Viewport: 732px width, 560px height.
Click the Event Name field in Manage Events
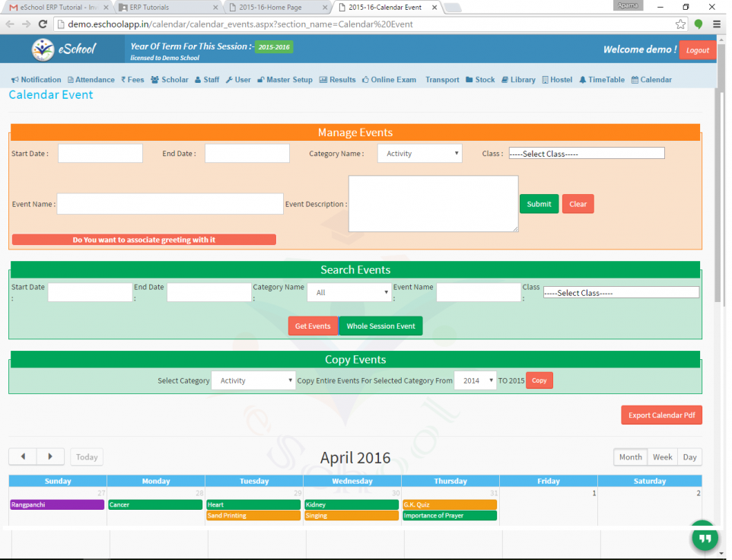tap(170, 204)
